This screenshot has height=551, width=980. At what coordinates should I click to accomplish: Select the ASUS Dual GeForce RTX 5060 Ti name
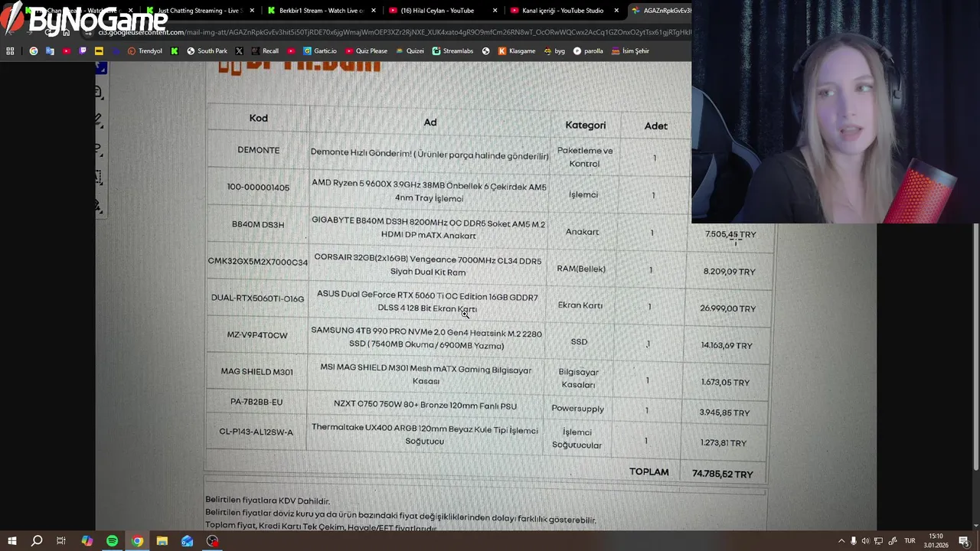(427, 302)
